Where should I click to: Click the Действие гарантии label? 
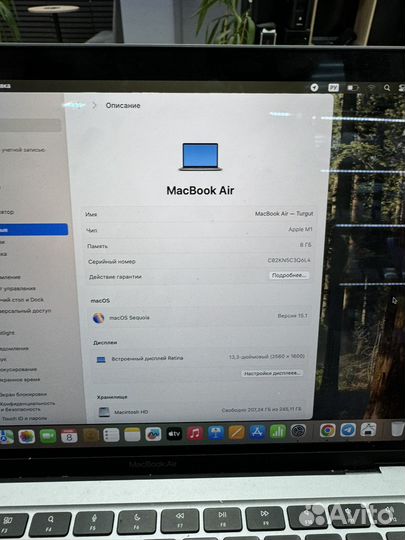(115, 277)
